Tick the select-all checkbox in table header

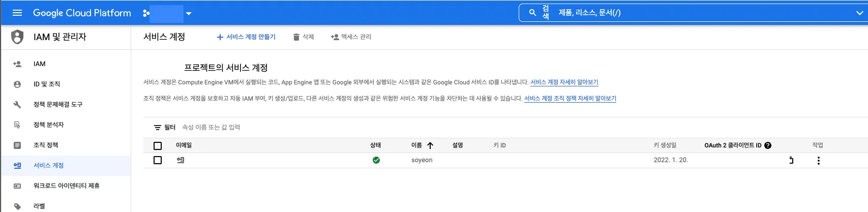point(158,146)
